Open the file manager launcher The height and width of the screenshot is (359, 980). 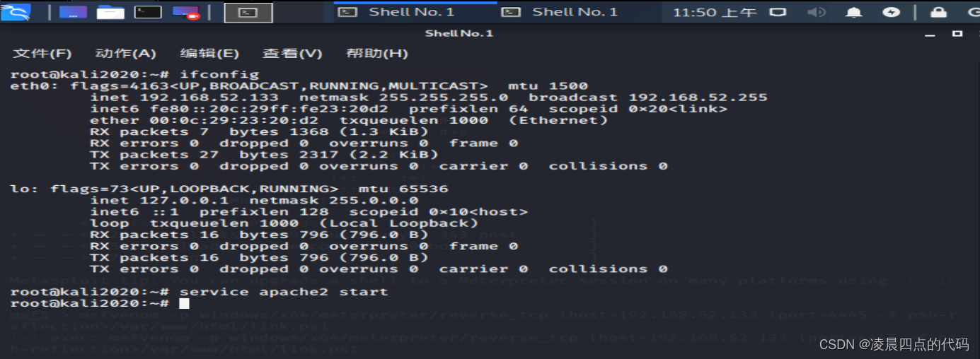tap(110, 12)
